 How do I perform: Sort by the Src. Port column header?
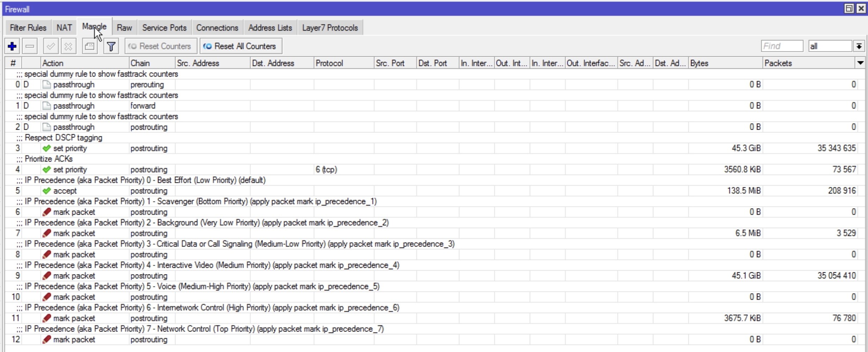tap(395, 63)
